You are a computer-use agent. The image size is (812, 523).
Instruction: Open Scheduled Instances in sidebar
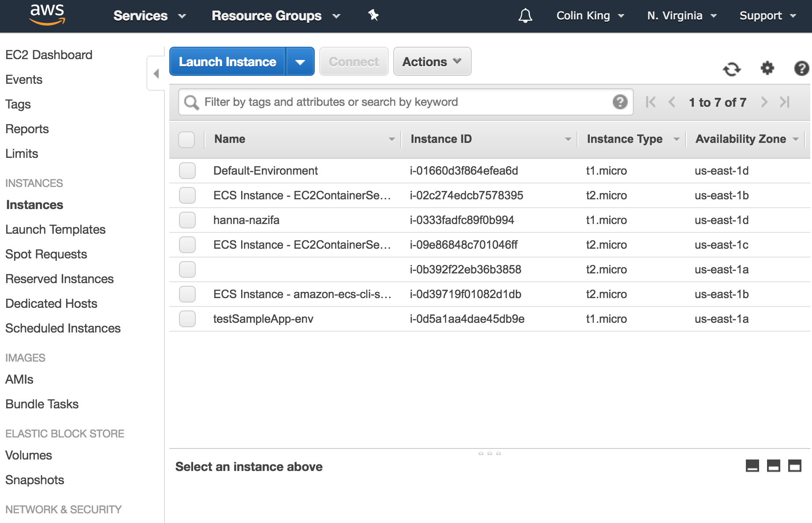[x=63, y=329]
